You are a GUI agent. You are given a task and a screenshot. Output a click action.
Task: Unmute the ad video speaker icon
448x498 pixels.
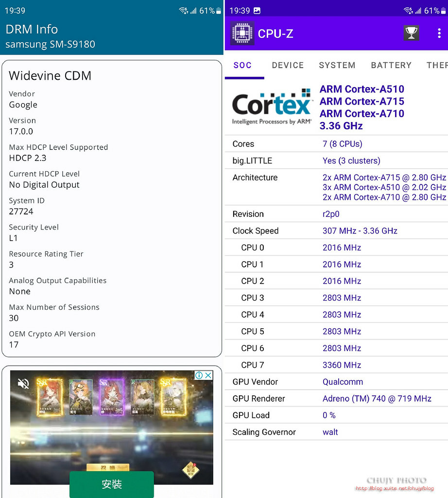[23, 384]
